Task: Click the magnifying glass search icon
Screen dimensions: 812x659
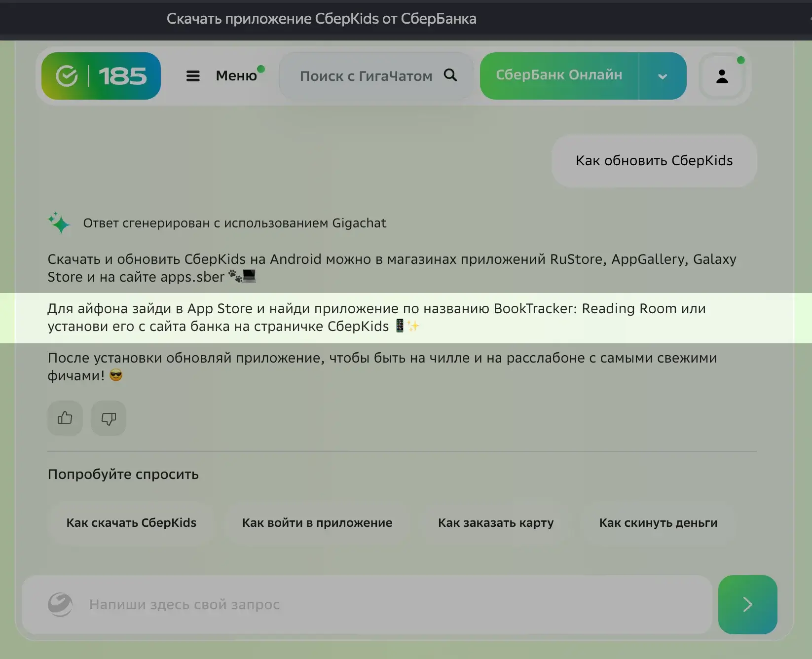Action: pos(450,75)
